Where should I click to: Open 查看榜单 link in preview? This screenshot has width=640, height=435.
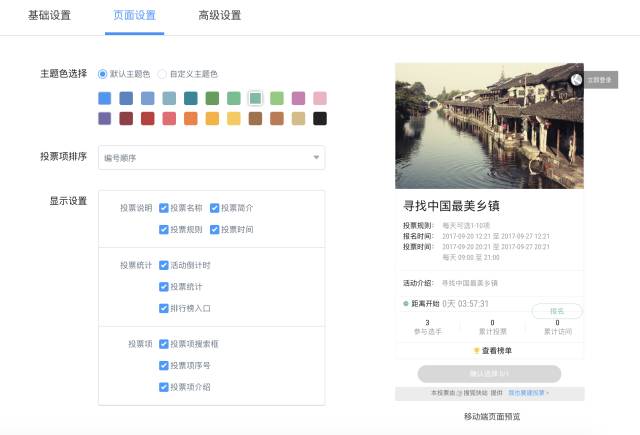(493, 351)
